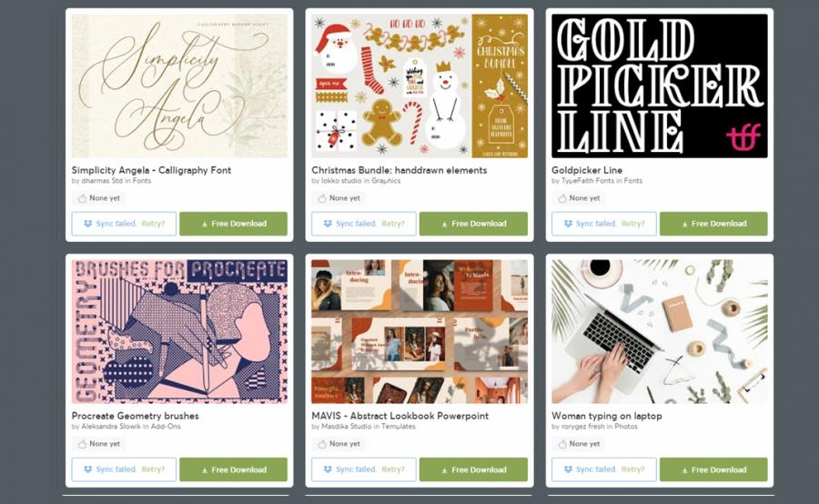
Task: Click Free Download for Goldpicker Line
Action: coord(713,224)
